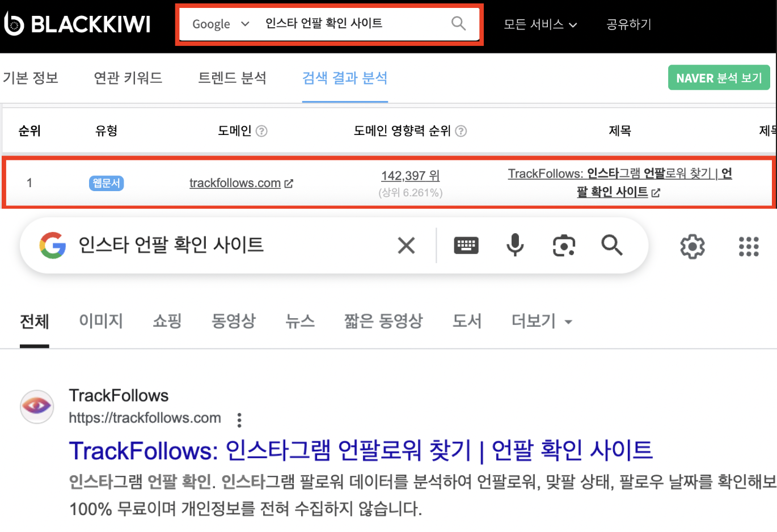Switch to the 쇼핑 results tab

tap(167, 321)
